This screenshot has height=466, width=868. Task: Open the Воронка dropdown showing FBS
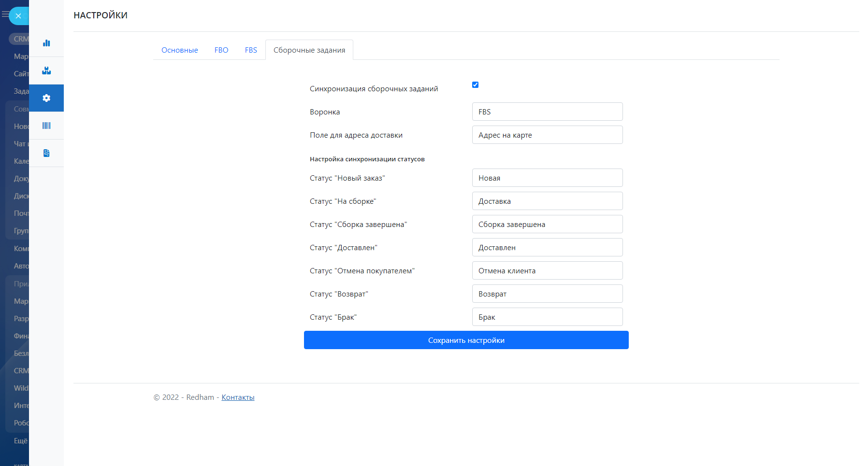coord(547,112)
